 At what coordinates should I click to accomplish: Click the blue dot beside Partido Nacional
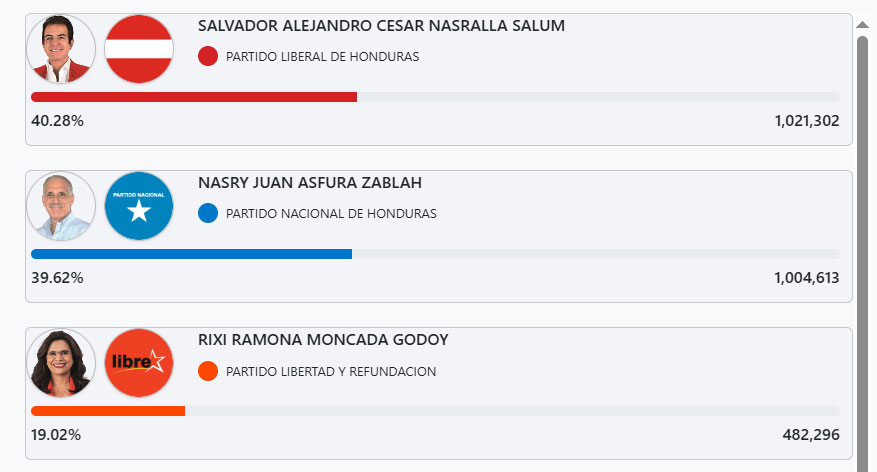tap(208, 214)
